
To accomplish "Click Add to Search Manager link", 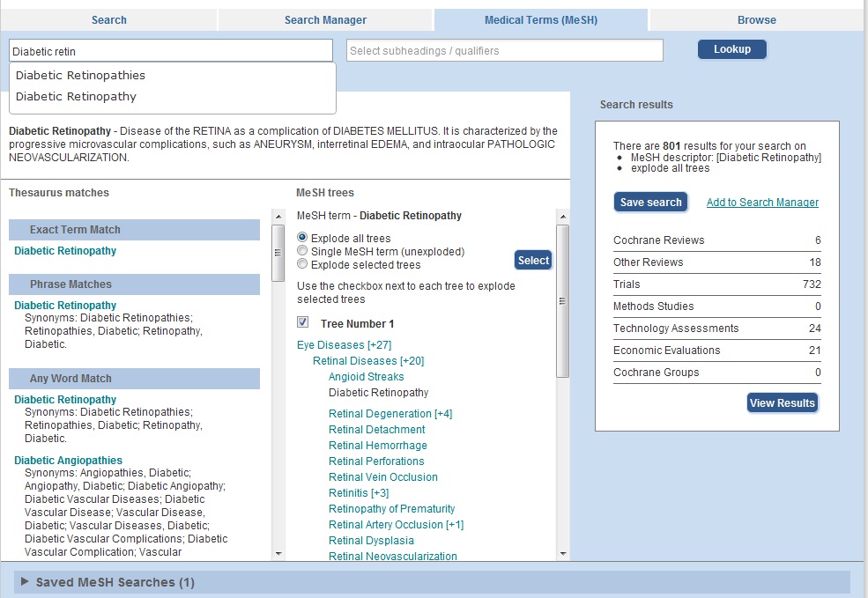I will [762, 203].
